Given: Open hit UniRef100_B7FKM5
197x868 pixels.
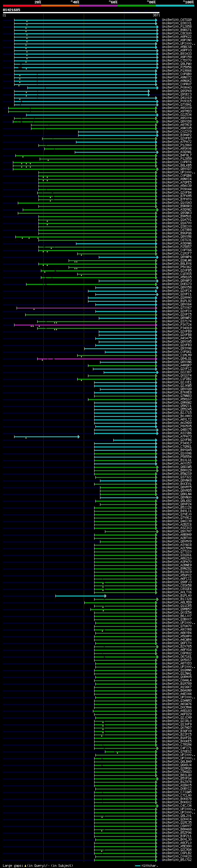Looking at the screenshot, I should 176,196.
